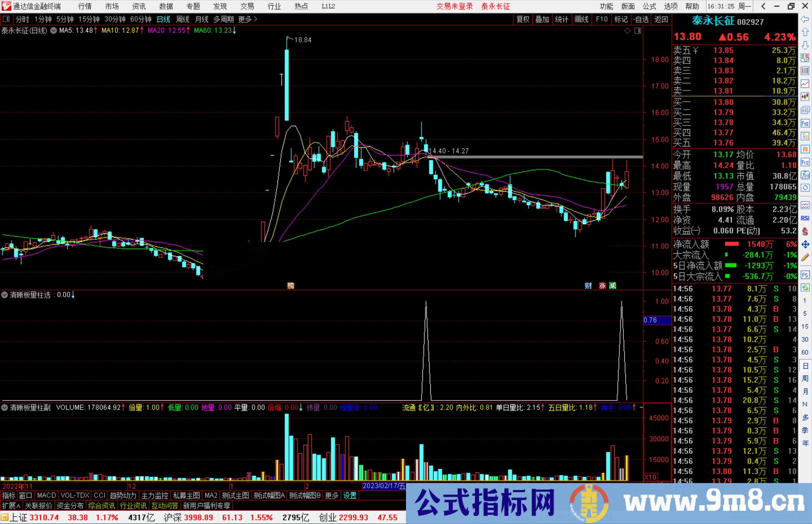Viewport: 812px width, 524px height.
Task: Toggle the 财 marker below the chart
Action: [588, 285]
